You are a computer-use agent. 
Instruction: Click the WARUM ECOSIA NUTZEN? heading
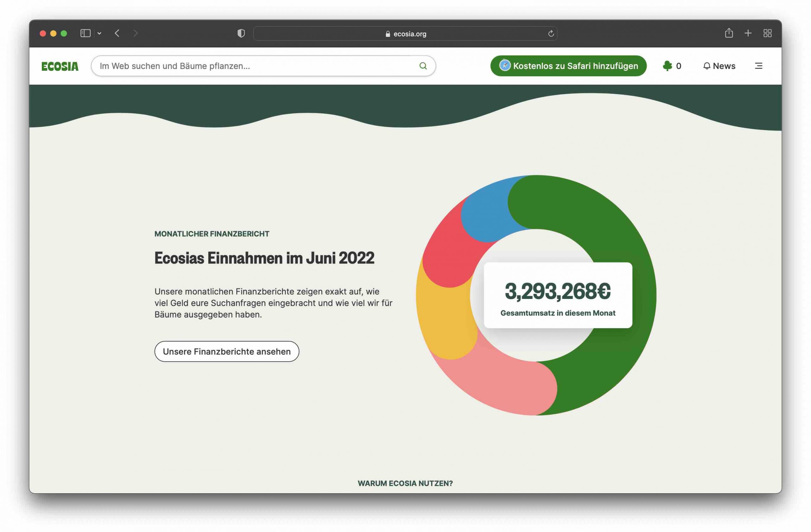(405, 483)
